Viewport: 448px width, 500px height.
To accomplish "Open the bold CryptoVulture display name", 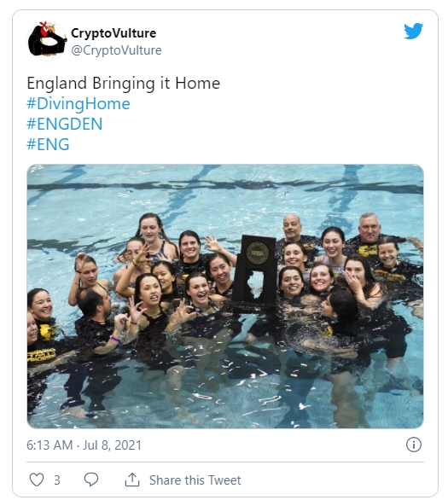I will [113, 33].
